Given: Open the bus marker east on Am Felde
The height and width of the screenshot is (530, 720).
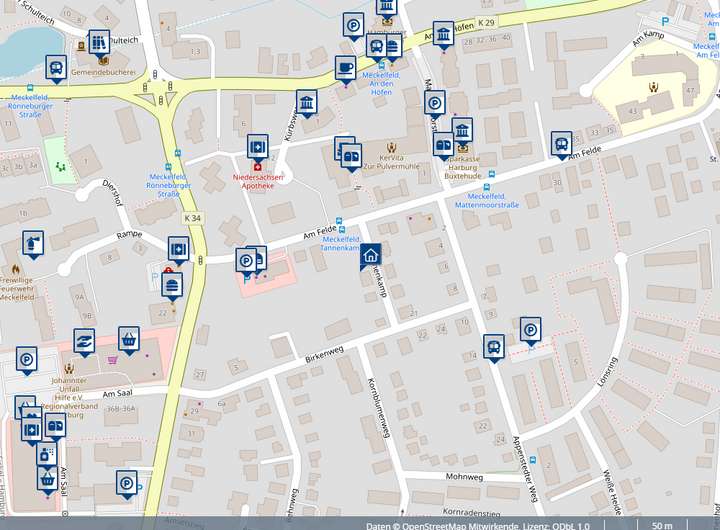Looking at the screenshot, I should 561,144.
